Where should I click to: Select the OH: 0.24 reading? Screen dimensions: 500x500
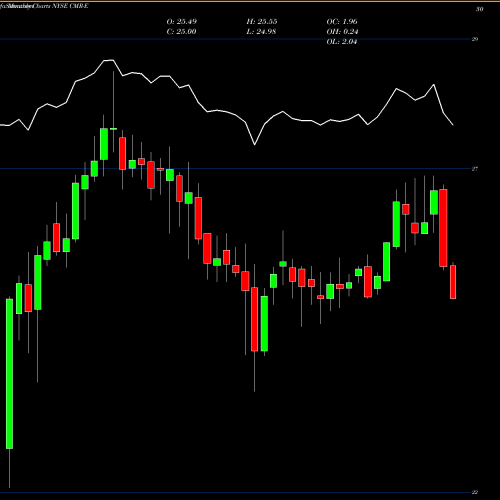[342, 32]
